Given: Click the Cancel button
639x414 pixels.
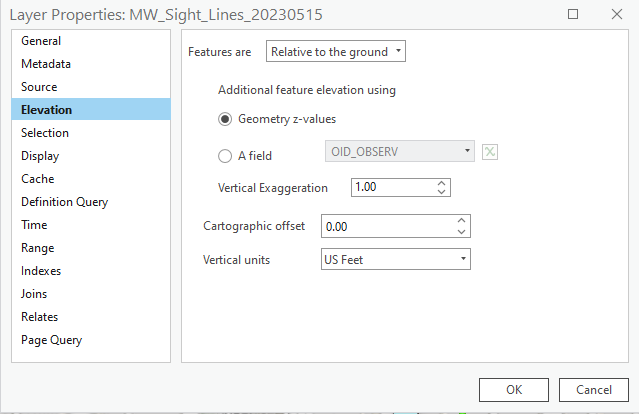Looking at the screenshot, I should (594, 389).
